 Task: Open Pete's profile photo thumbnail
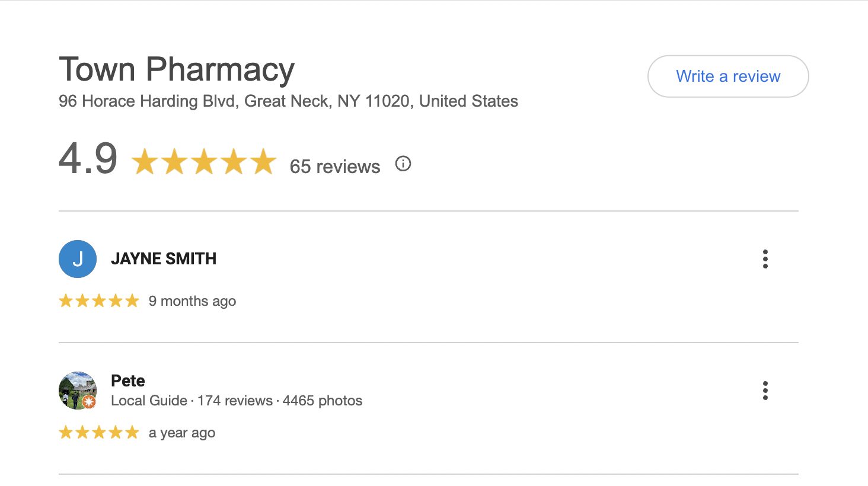[76, 388]
